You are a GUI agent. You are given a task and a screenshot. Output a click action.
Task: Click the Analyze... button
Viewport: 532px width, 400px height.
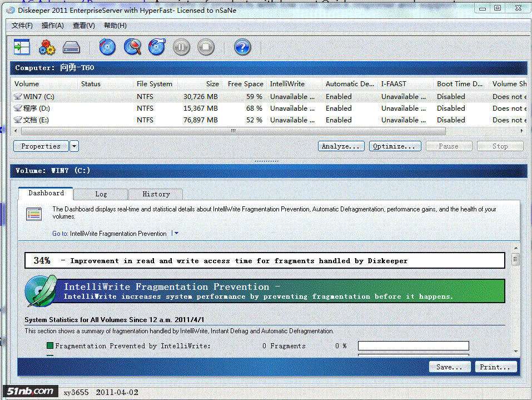point(341,146)
